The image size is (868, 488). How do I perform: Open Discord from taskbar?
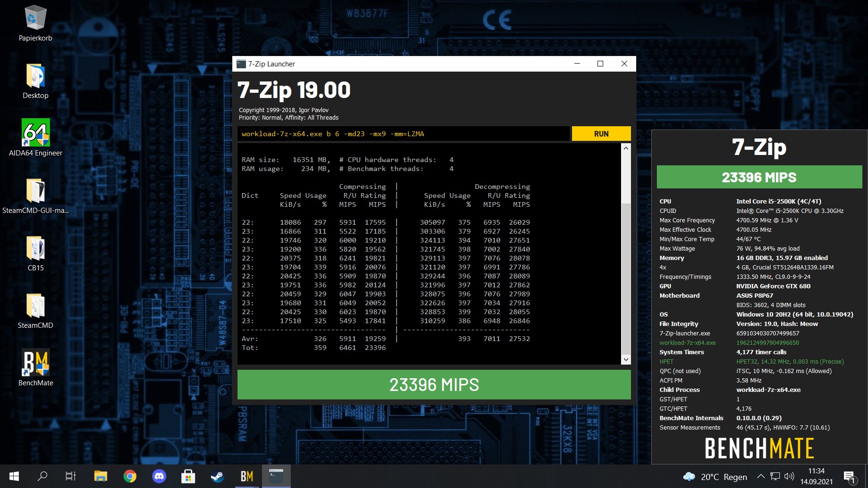[159, 476]
